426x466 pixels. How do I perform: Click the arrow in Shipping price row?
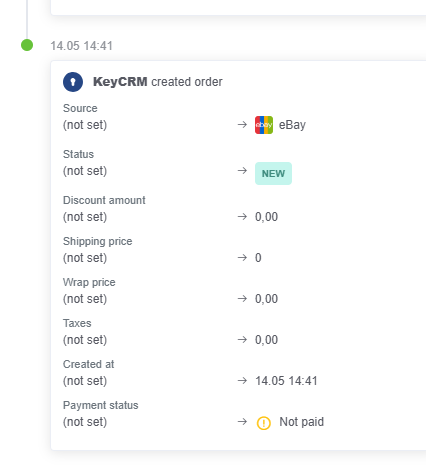242,258
